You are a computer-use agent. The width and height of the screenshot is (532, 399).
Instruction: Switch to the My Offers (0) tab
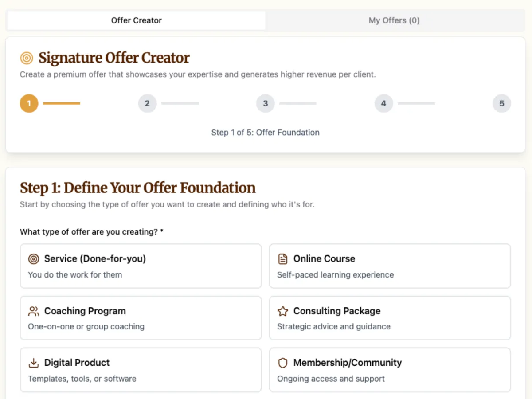tap(394, 20)
